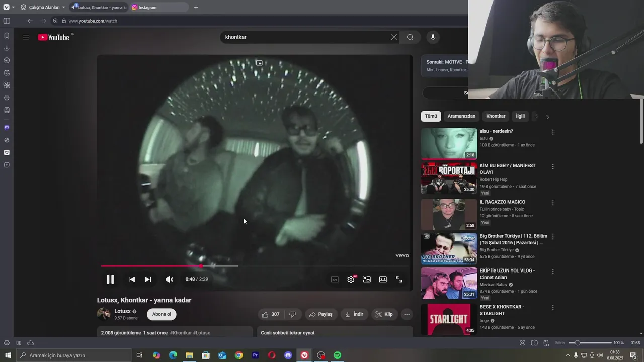Open the Notes panel in the sidebar

pyautogui.click(x=7, y=73)
